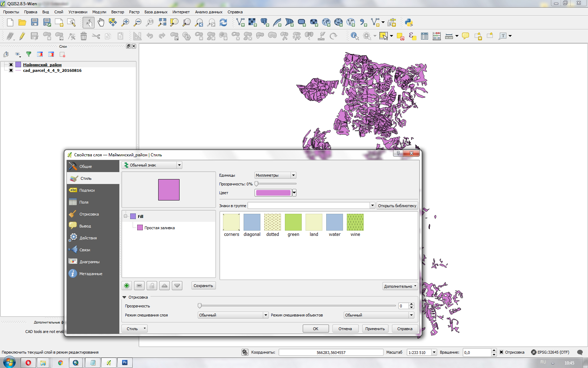The width and height of the screenshot is (588, 368).
Task: Click the map tips balloon icon
Action: coord(465,36)
